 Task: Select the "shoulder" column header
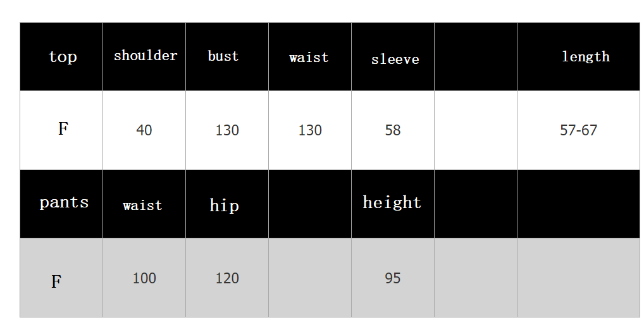[x=146, y=56]
